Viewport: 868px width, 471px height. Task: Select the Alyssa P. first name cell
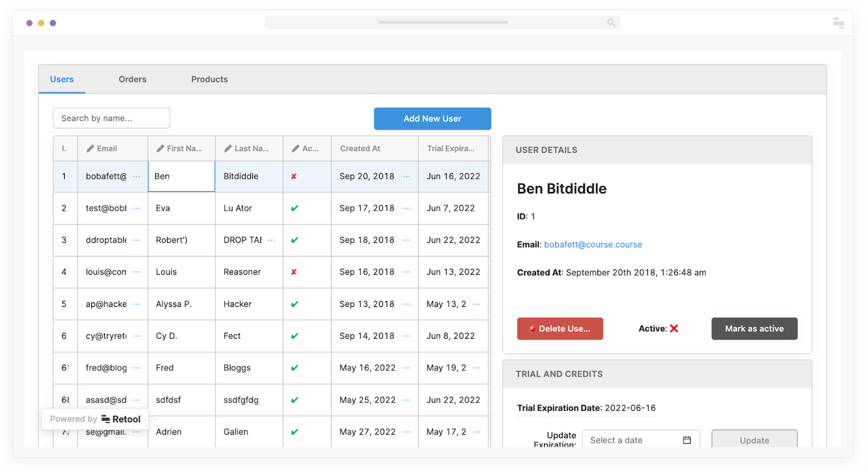(x=182, y=304)
